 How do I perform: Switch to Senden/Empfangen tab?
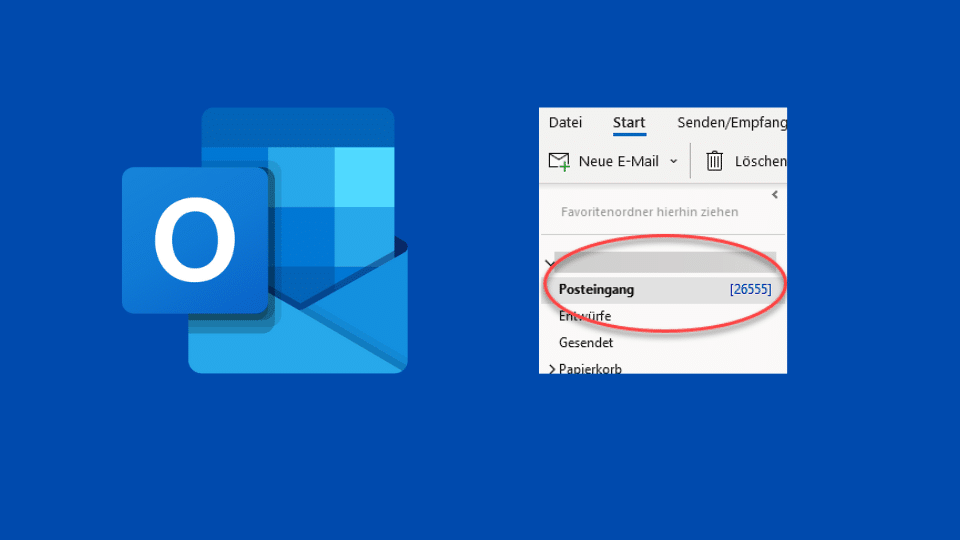(x=732, y=122)
